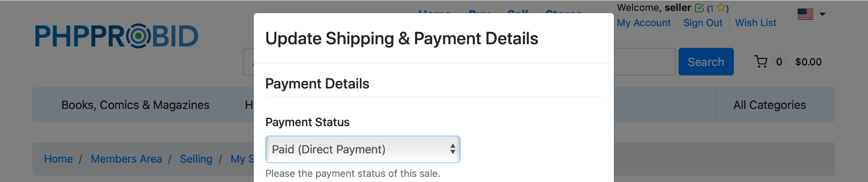Click the Selling breadcrumb link
The width and height of the screenshot is (868, 182).
[x=196, y=159]
